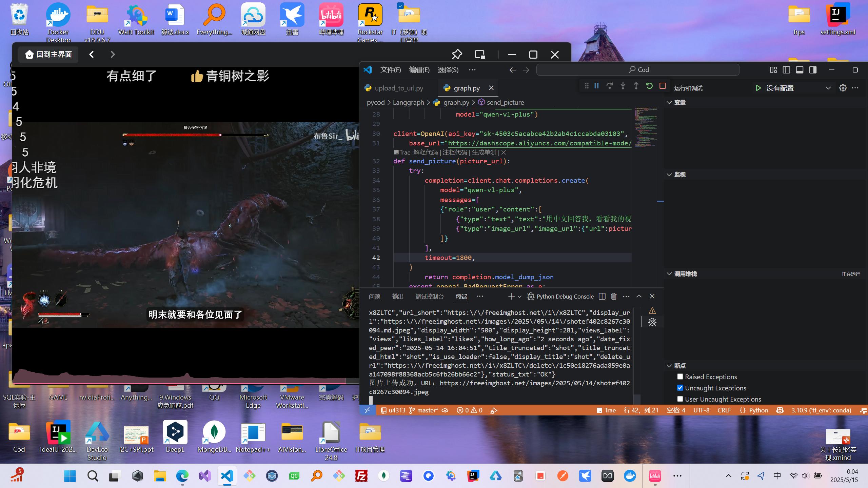Close the graph.py editor tab
868x488 pixels.
tap(491, 88)
